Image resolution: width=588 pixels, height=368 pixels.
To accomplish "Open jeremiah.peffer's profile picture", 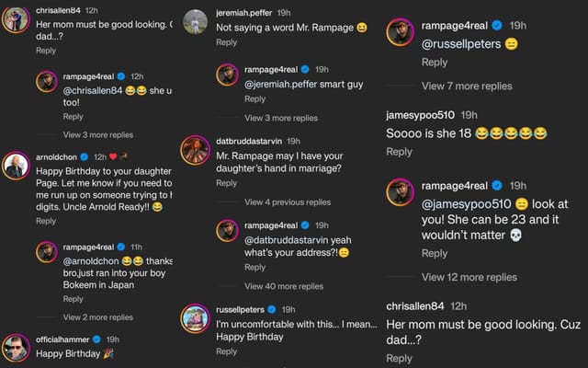I will [195, 20].
